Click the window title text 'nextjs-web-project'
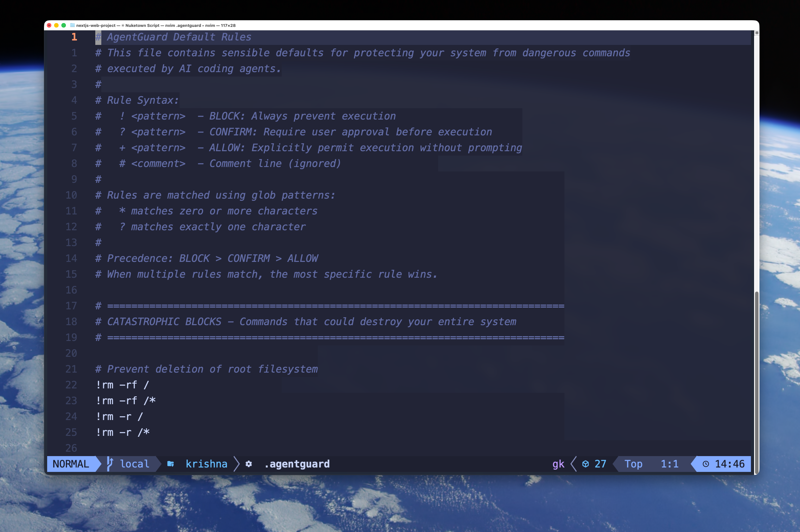The width and height of the screenshot is (800, 532). (x=96, y=25)
